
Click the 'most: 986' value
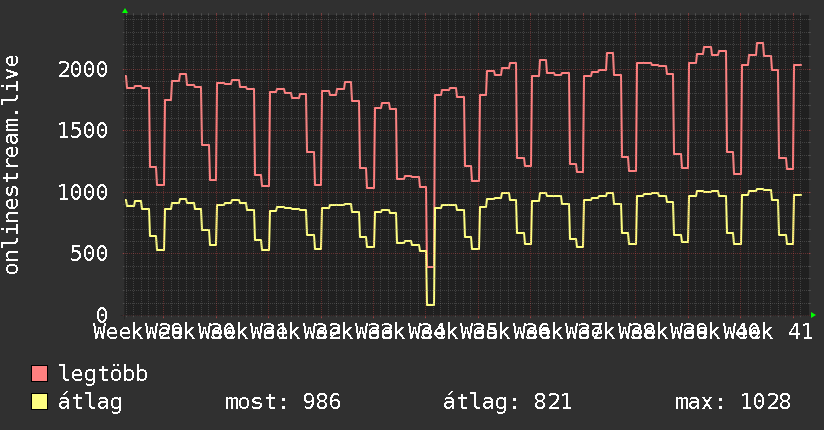[283, 402]
